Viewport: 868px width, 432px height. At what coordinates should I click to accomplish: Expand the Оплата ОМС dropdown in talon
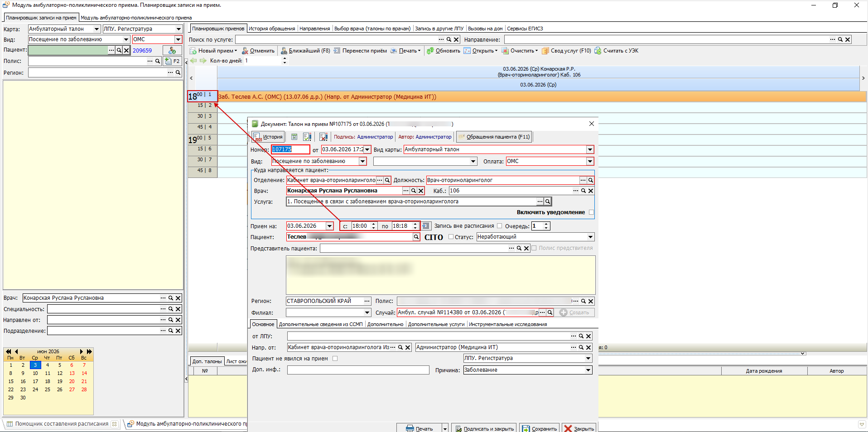(x=590, y=161)
